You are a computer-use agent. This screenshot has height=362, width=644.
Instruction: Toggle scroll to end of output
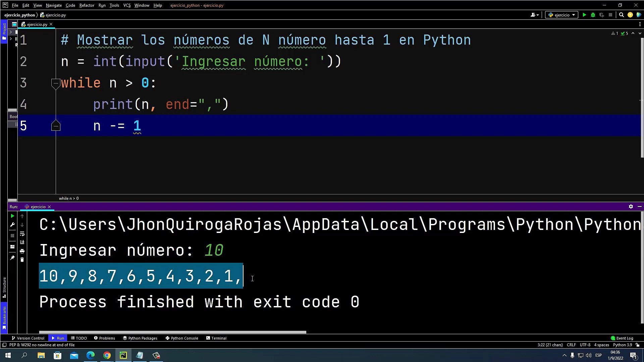click(22, 242)
